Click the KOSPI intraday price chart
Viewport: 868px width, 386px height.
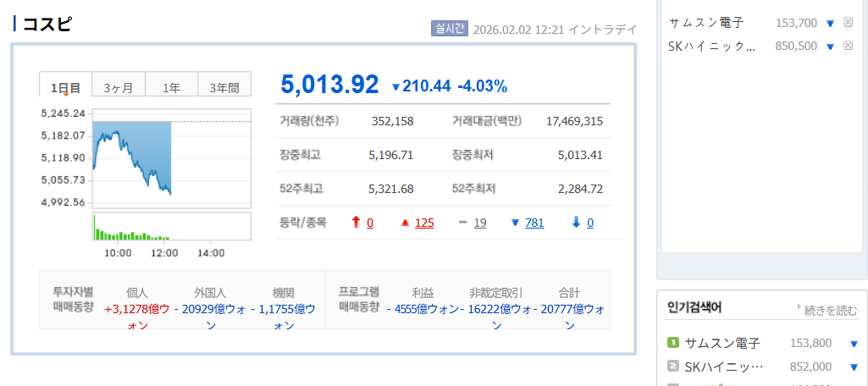171,159
